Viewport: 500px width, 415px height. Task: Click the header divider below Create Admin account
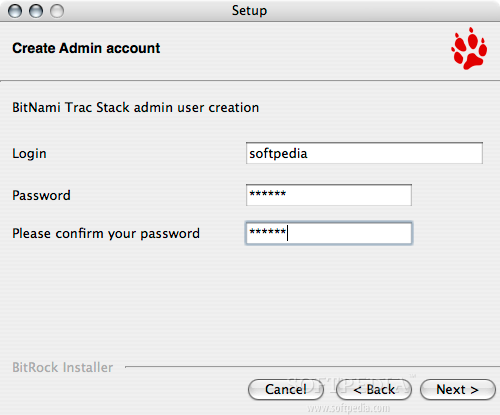(250, 80)
